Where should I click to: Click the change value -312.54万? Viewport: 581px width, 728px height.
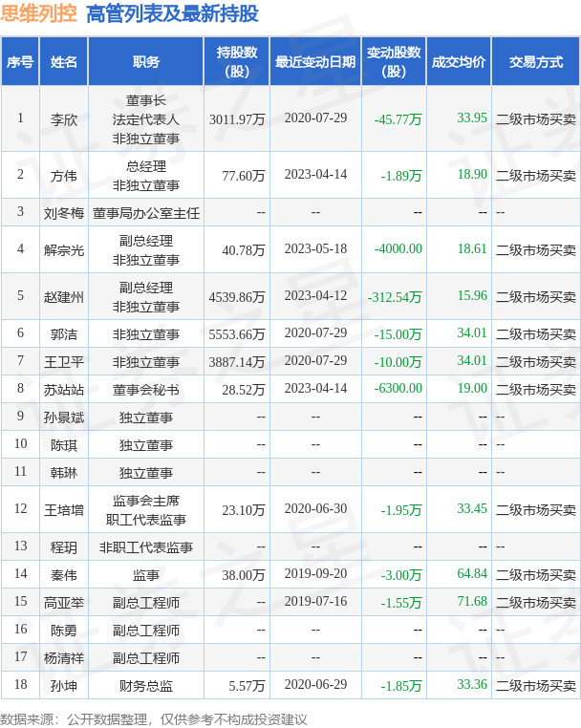click(395, 297)
